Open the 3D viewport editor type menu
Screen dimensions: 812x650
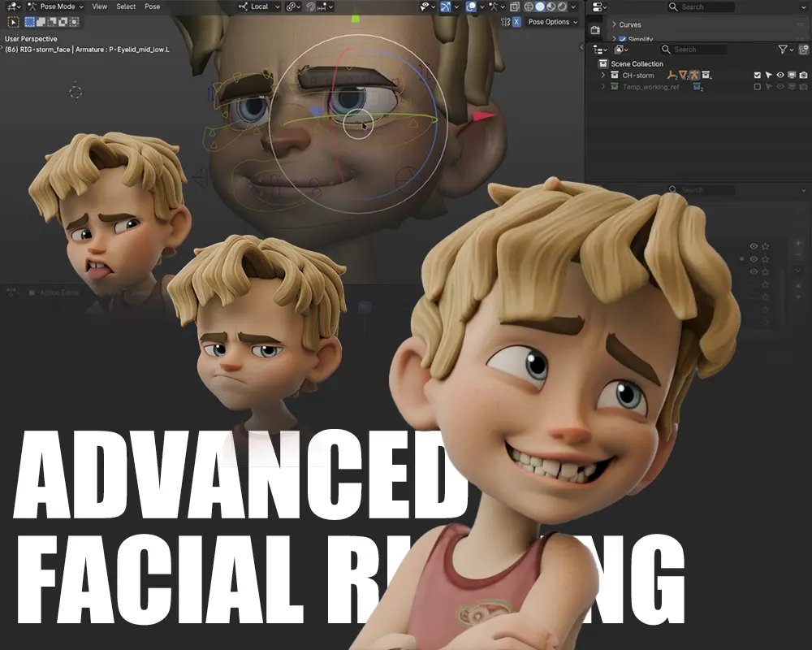[x=14, y=6]
